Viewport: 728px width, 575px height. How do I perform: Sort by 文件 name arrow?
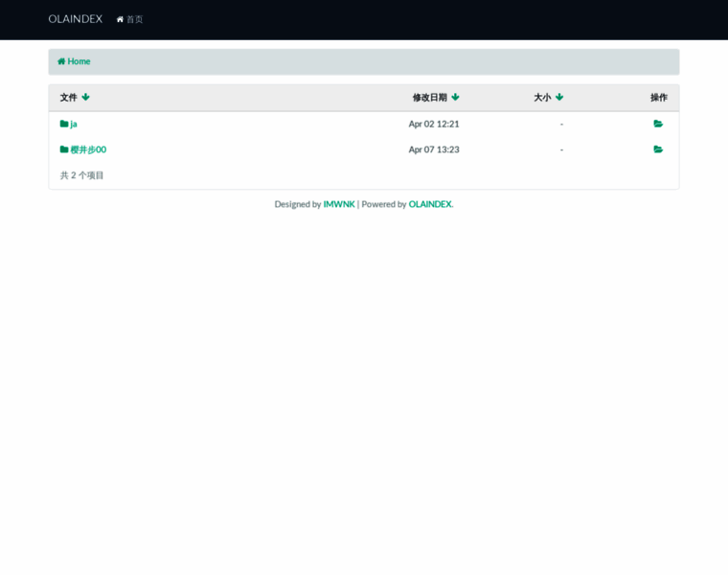tap(85, 97)
